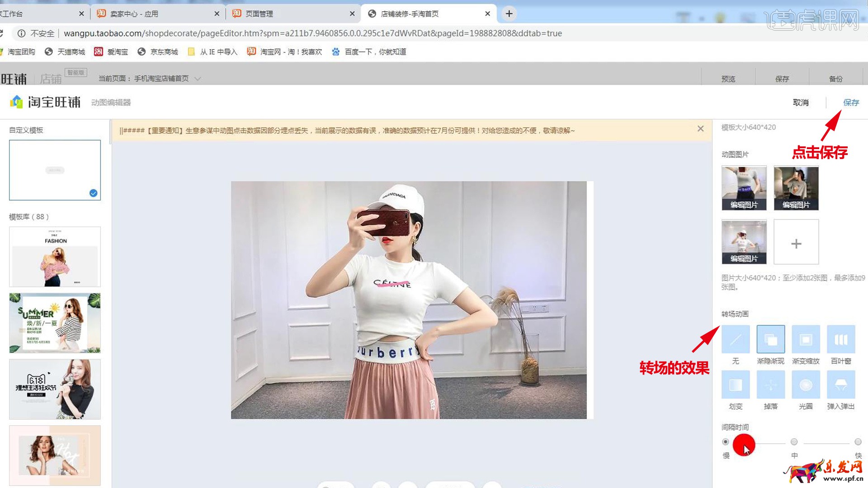This screenshot has height=488, width=868.
Task: Select the 百叶窗 blinds transition icon
Action: pos(841,339)
